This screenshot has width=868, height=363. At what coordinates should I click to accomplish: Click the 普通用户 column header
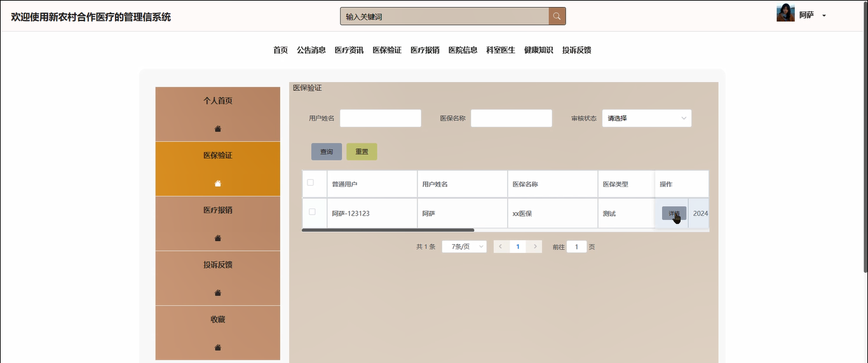(x=372, y=184)
